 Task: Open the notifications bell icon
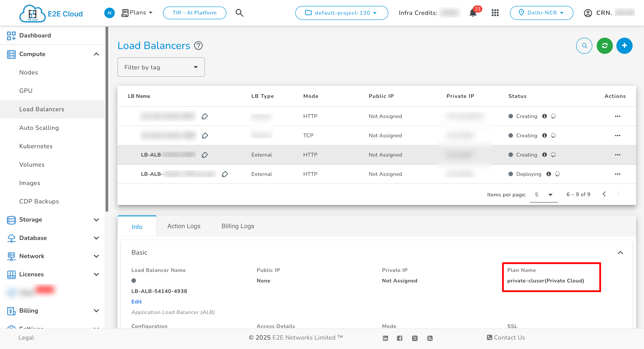tap(473, 12)
